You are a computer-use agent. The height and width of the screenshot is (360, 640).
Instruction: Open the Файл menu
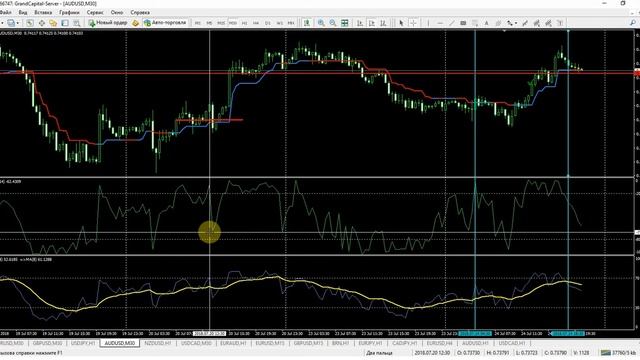(x=5, y=13)
